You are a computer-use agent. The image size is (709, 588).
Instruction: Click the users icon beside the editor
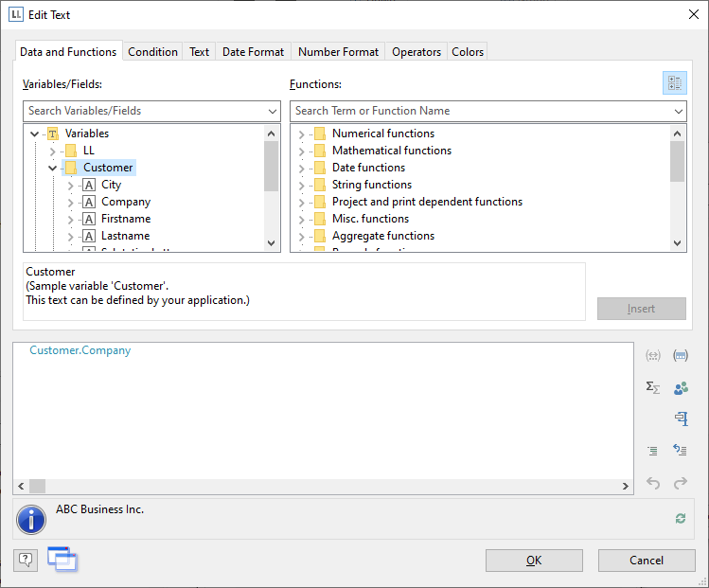[x=680, y=387]
